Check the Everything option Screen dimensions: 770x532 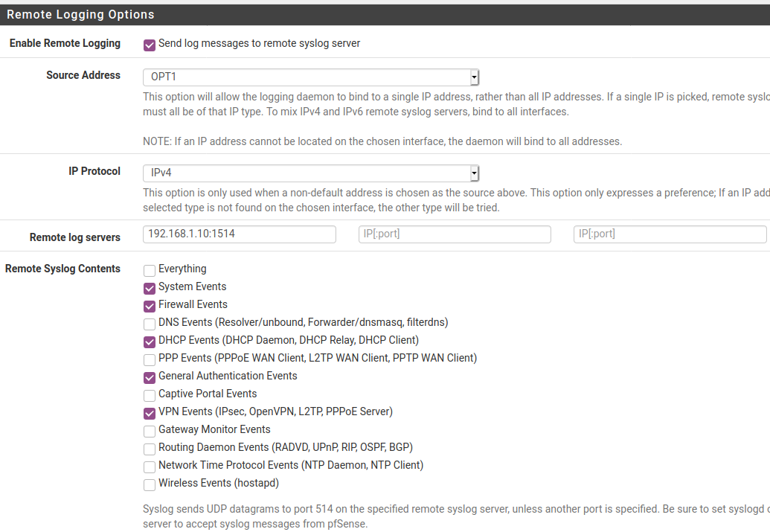point(149,271)
